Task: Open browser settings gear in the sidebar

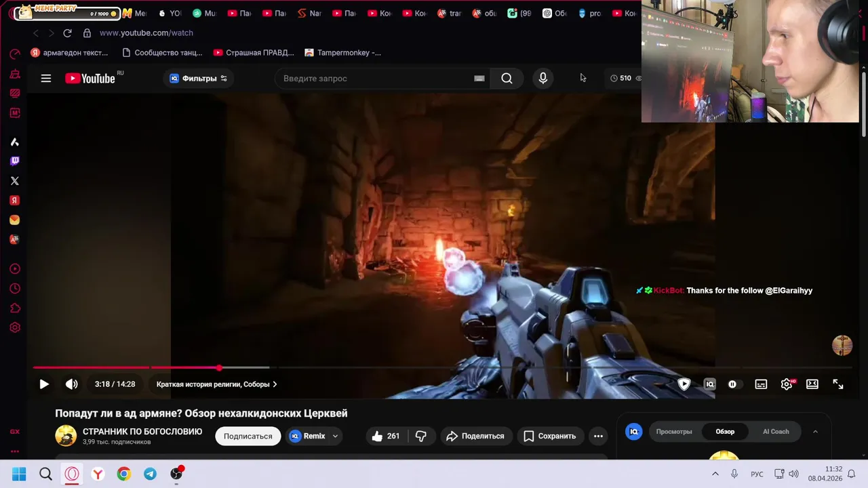Action: (x=15, y=327)
